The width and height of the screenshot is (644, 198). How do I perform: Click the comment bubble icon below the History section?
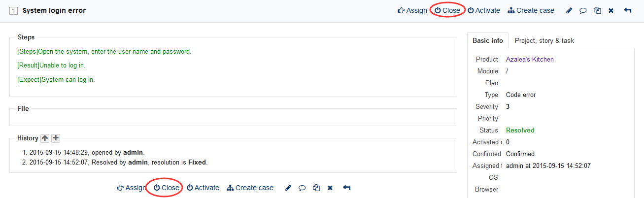302,188
